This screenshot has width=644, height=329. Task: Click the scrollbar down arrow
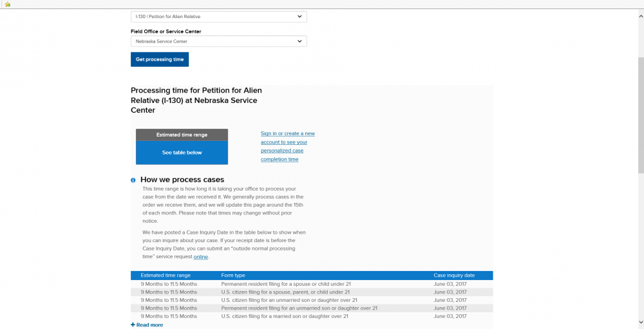point(641,323)
